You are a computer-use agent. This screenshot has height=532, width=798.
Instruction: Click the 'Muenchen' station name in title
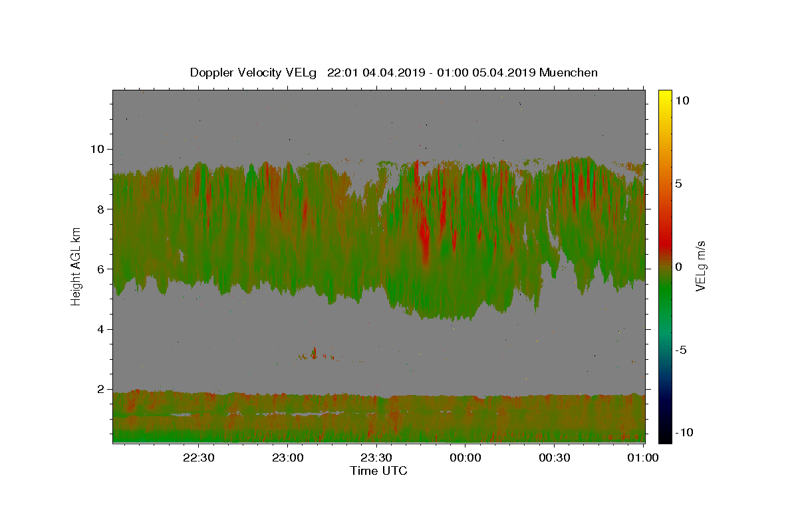(x=569, y=72)
